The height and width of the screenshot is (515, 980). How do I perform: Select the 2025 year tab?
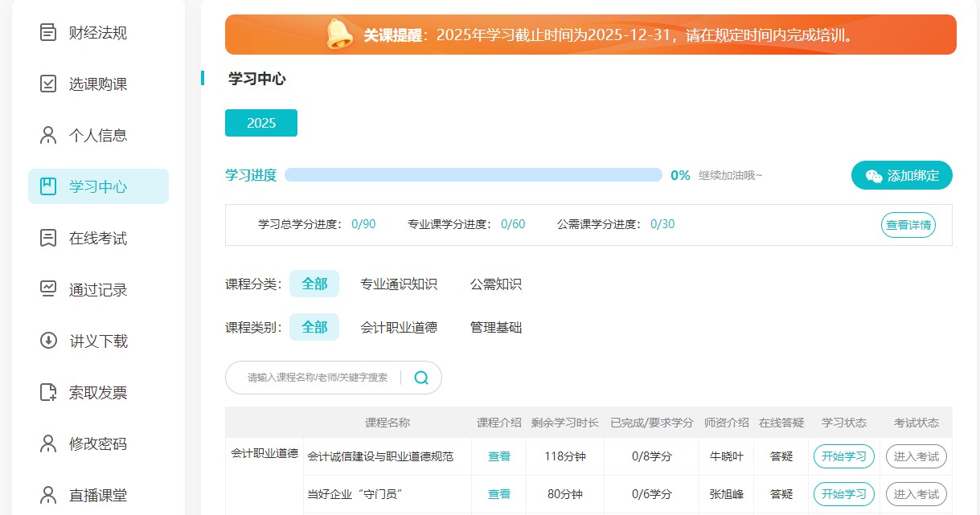tap(260, 122)
